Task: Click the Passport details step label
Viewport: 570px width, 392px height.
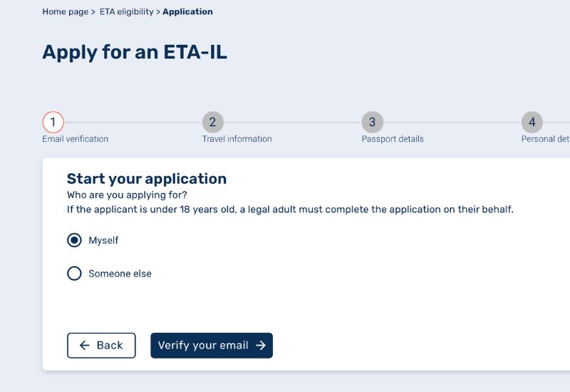Action: [x=393, y=139]
